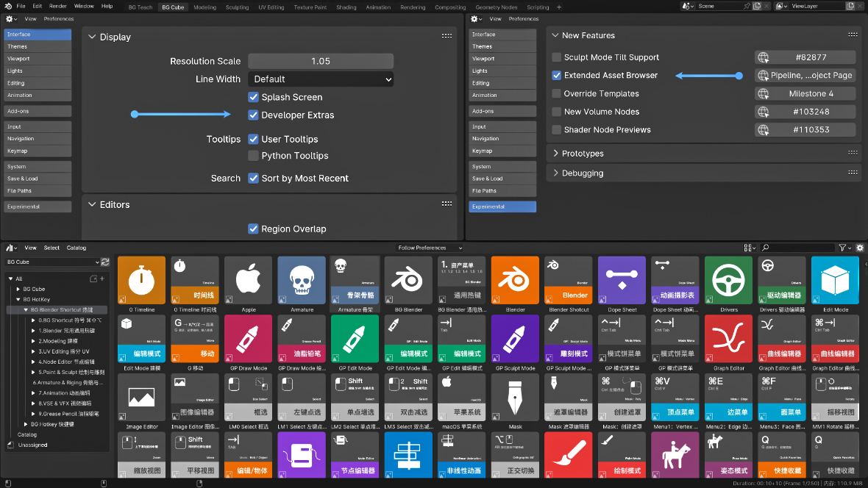The image size is (868, 488).
Task: Open the Line Width dropdown
Action: tap(321, 79)
